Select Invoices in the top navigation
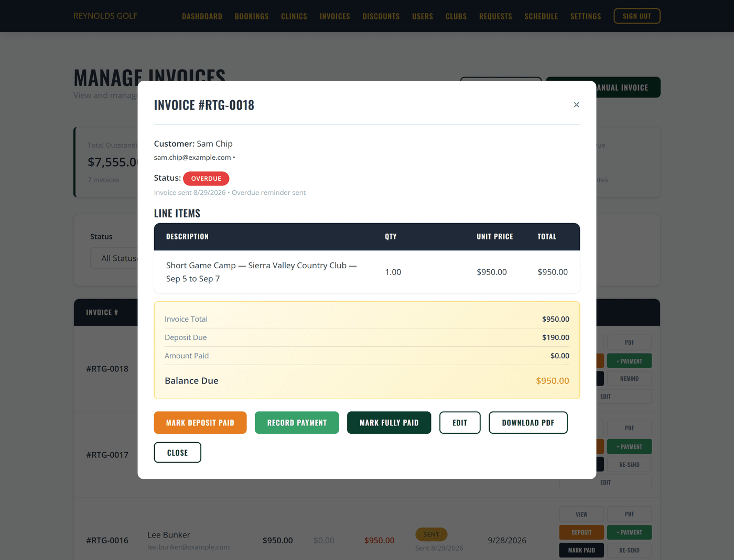 334,16
